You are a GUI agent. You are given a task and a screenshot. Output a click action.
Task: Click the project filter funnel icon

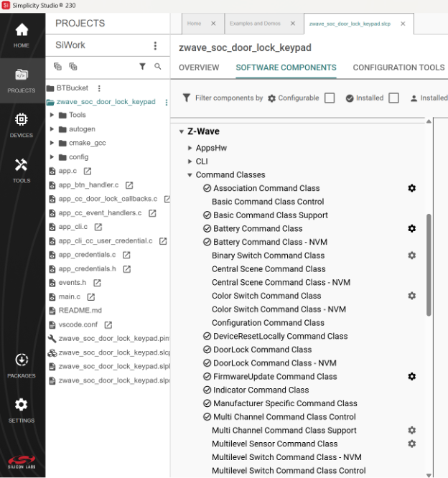[x=142, y=67]
